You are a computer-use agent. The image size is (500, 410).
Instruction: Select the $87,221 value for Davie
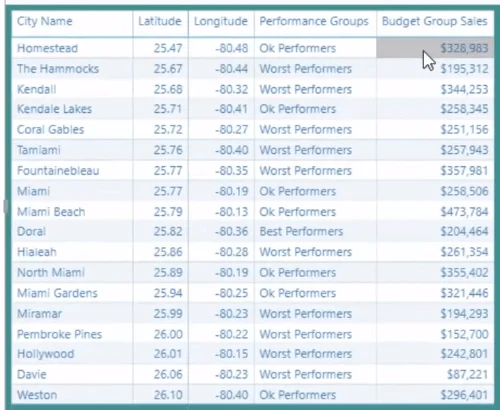pos(467,374)
